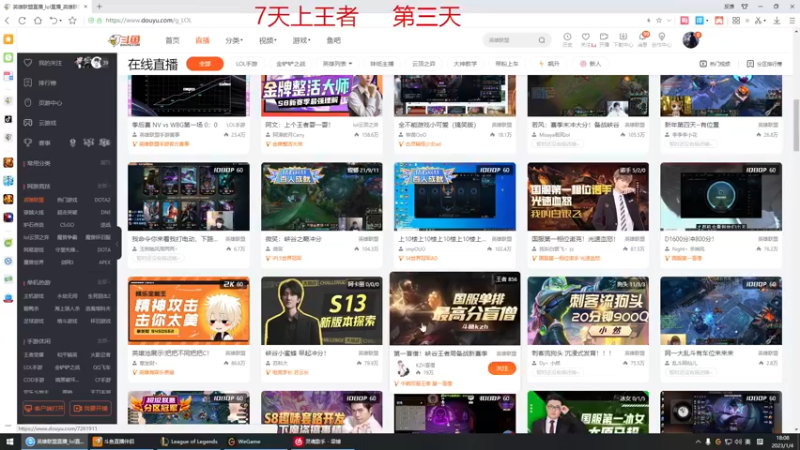
Task: Select 云顶之弈 filter pill
Action: click(423, 64)
